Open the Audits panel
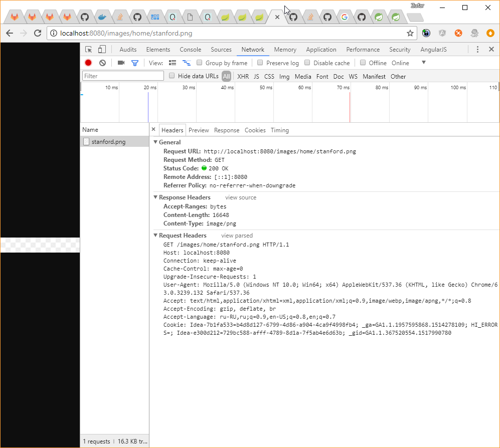Image resolution: width=500 pixels, height=448 pixels. pos(128,50)
